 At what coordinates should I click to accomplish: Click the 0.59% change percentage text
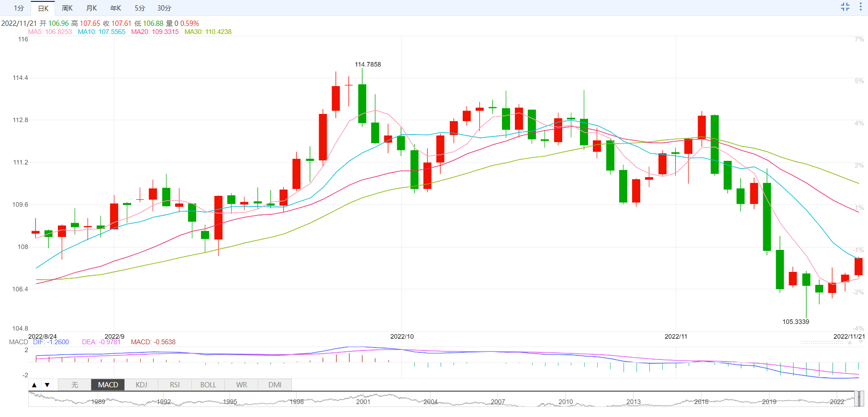[189, 23]
